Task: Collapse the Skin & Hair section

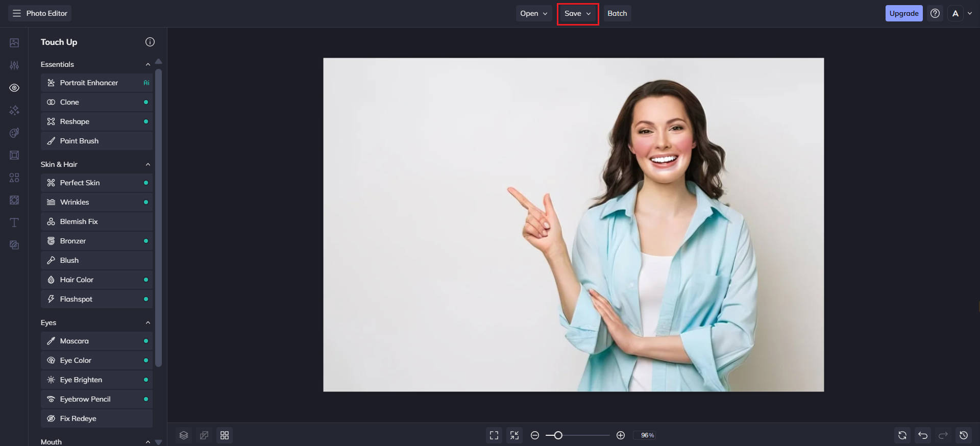Action: (x=148, y=164)
